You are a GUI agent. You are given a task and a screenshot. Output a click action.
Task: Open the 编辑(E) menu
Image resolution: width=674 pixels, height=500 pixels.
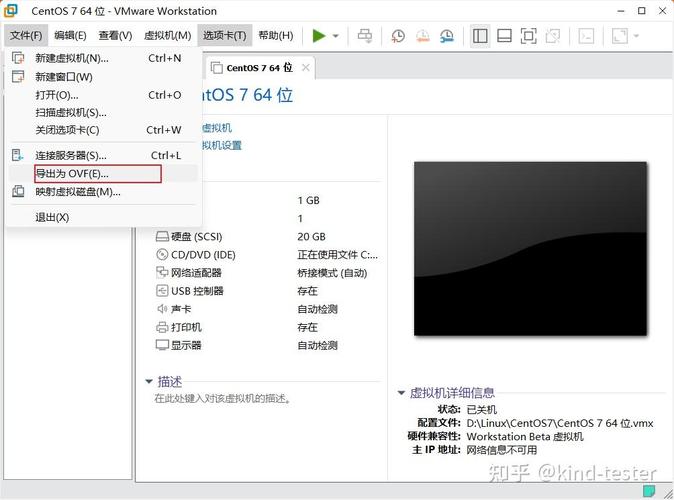(70, 35)
